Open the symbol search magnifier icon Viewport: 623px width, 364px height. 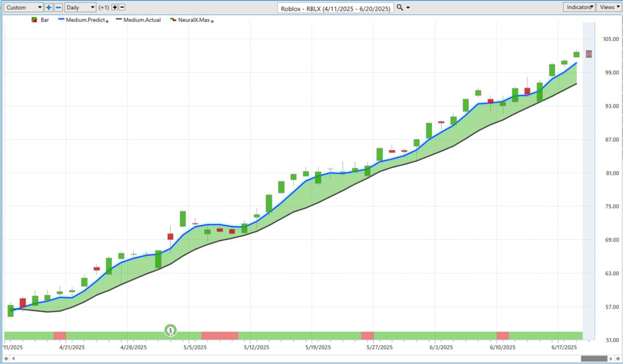399,8
